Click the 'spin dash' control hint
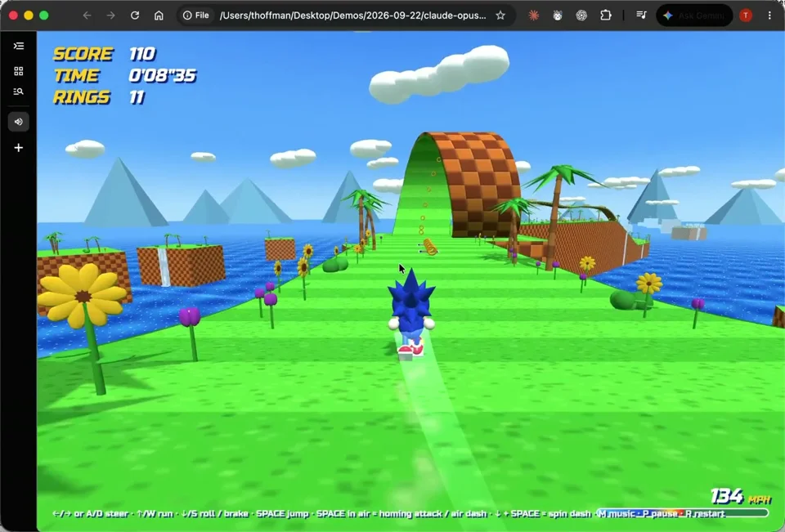The height and width of the screenshot is (532, 785). (570, 514)
